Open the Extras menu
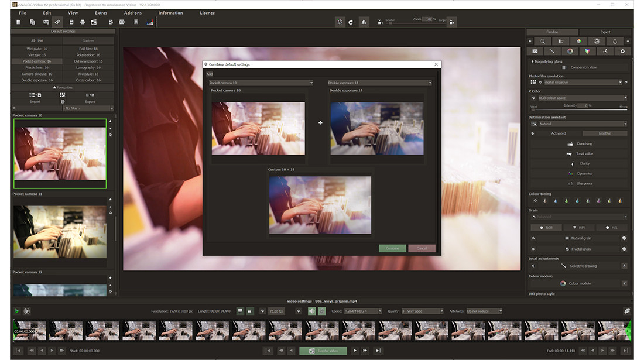 pyautogui.click(x=101, y=13)
